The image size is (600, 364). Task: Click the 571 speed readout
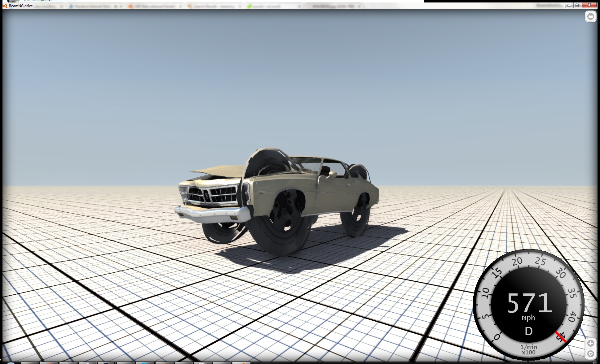(529, 303)
